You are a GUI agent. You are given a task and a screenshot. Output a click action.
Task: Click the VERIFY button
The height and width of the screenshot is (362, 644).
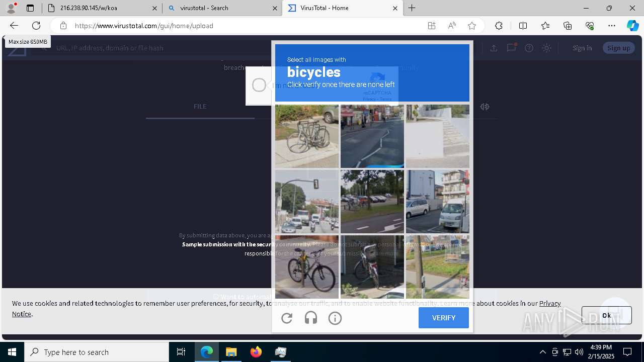[444, 318]
